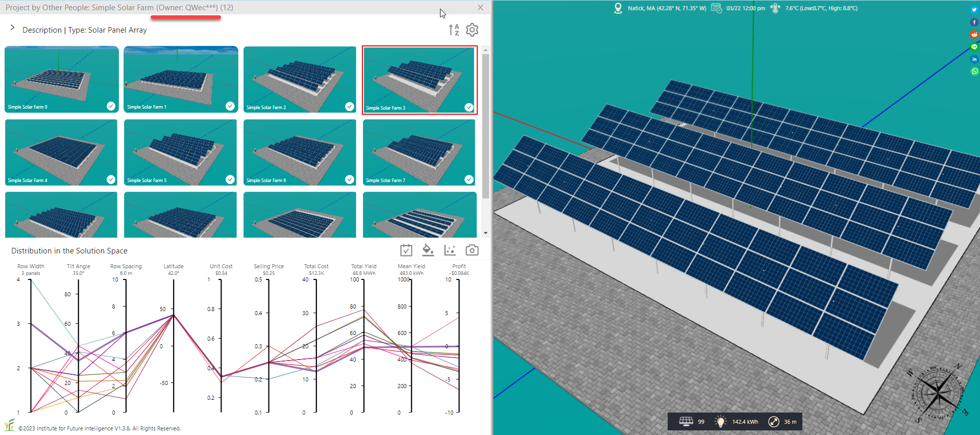Toggle the Simple Solar Farm 7 checkmark

point(469,180)
